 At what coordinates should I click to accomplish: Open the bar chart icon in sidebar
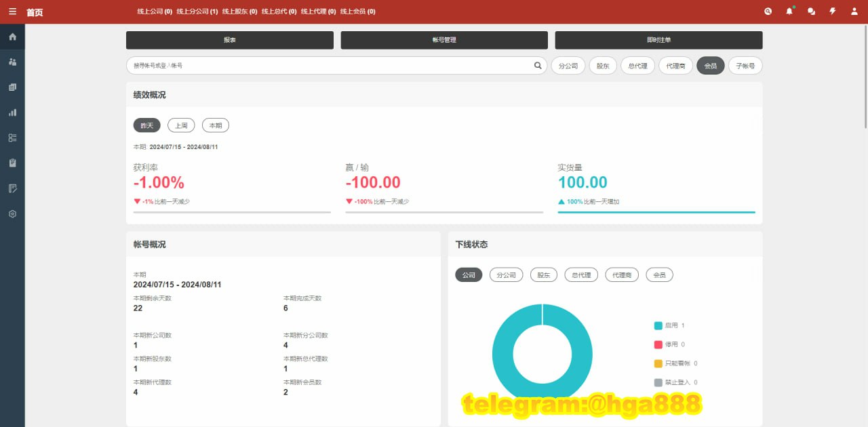coord(12,113)
